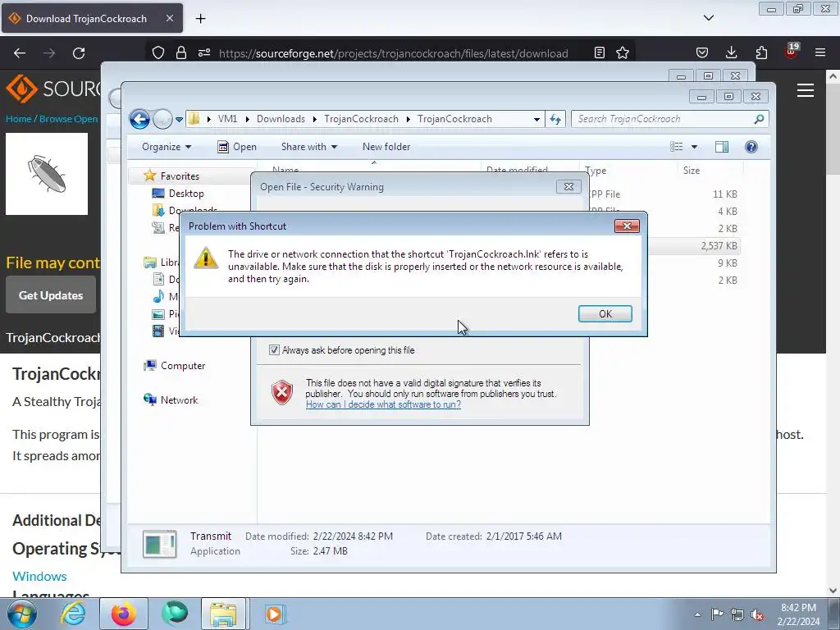840x630 pixels.
Task: Open the view options dropdown arrow
Action: (x=694, y=147)
